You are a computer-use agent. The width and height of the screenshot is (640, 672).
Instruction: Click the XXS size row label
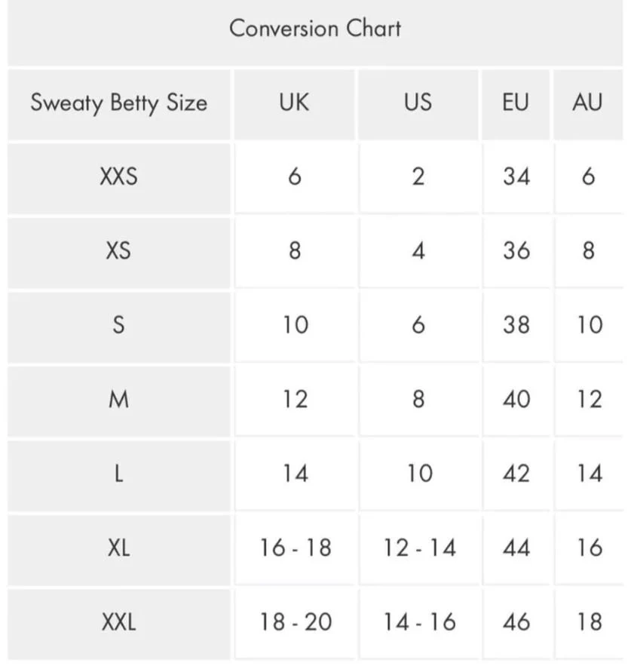tap(118, 176)
